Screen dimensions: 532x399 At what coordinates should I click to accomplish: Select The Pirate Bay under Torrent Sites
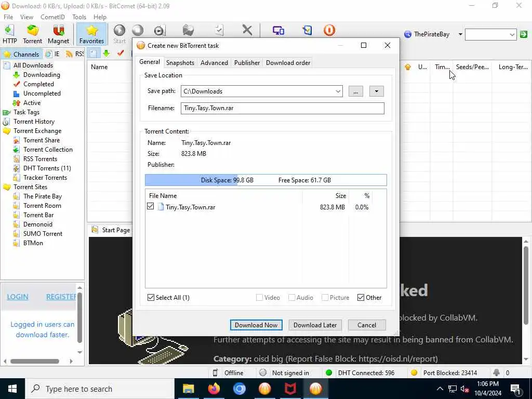coord(43,196)
